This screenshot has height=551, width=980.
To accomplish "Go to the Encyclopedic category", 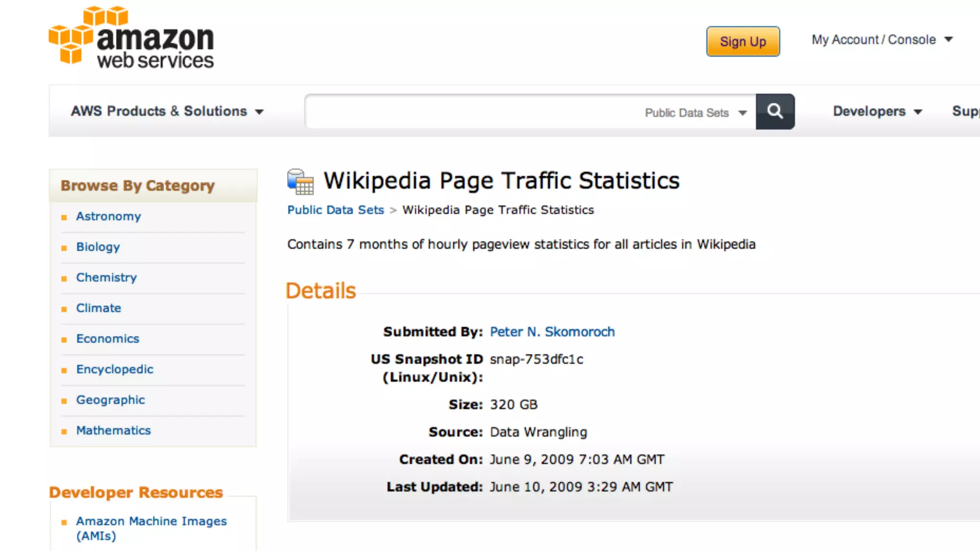I will (115, 369).
